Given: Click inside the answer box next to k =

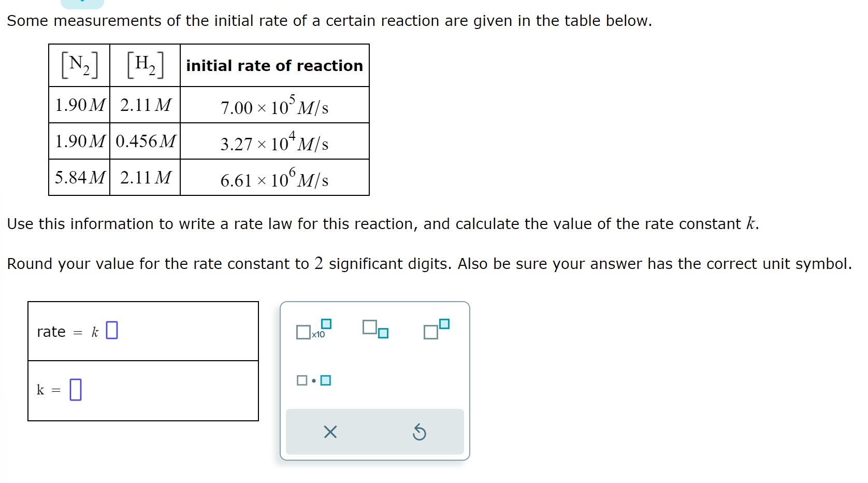Looking at the screenshot, I should (75, 389).
